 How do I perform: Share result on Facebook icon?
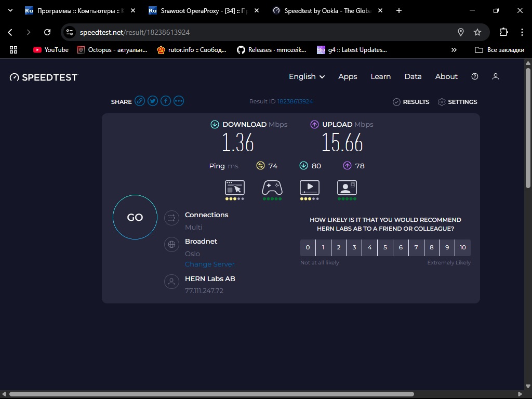pyautogui.click(x=166, y=101)
